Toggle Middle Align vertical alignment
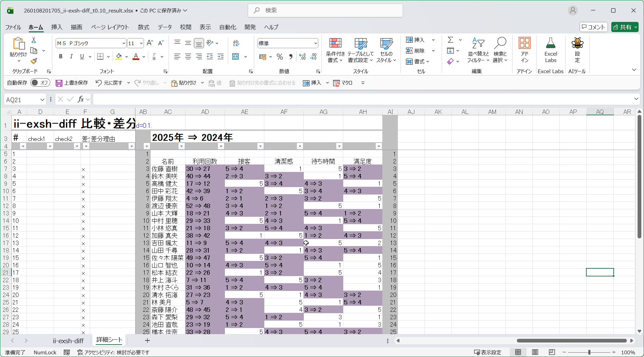Image resolution: width=644 pixels, height=357 pixels. tap(188, 43)
